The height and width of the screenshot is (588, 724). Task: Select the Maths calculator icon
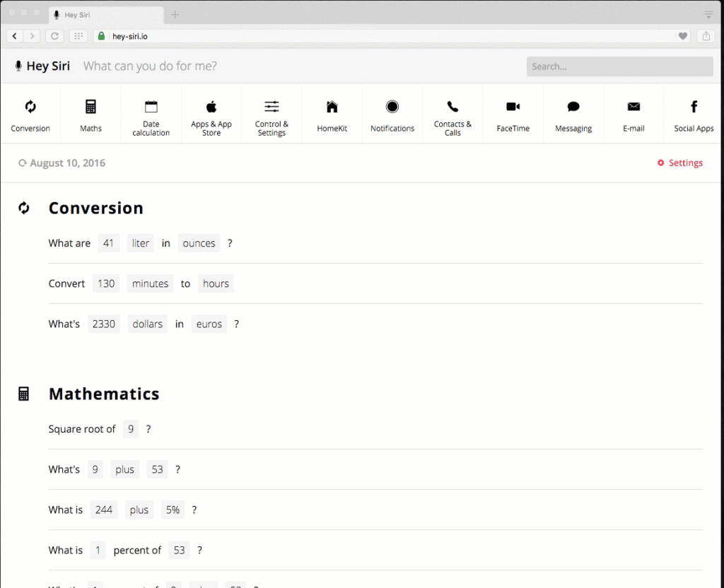[x=90, y=107]
